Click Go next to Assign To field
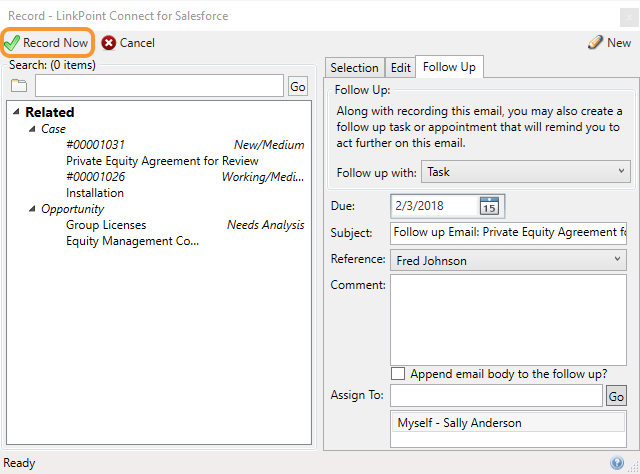This screenshot has width=640, height=474. pyautogui.click(x=616, y=396)
